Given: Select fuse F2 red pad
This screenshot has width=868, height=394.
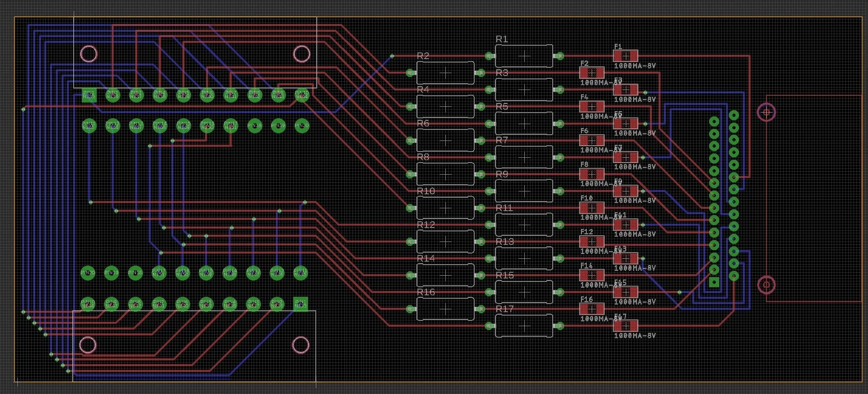Looking at the screenshot, I should point(592,73).
